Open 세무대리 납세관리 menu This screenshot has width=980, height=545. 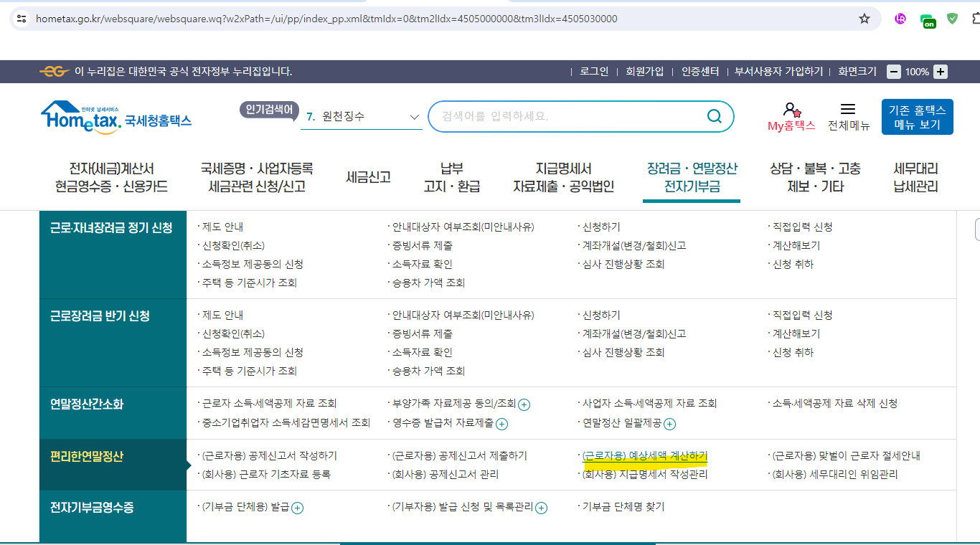tap(915, 178)
